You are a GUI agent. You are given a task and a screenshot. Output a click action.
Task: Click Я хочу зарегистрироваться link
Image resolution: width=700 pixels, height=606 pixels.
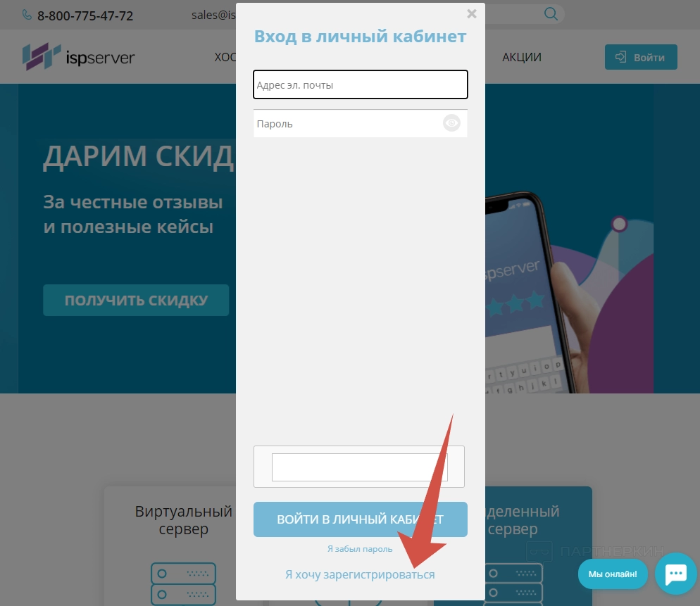(x=360, y=574)
